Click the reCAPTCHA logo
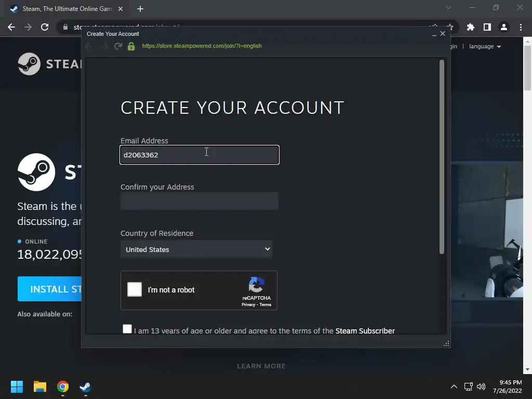The height and width of the screenshot is (399, 532). coord(257,285)
